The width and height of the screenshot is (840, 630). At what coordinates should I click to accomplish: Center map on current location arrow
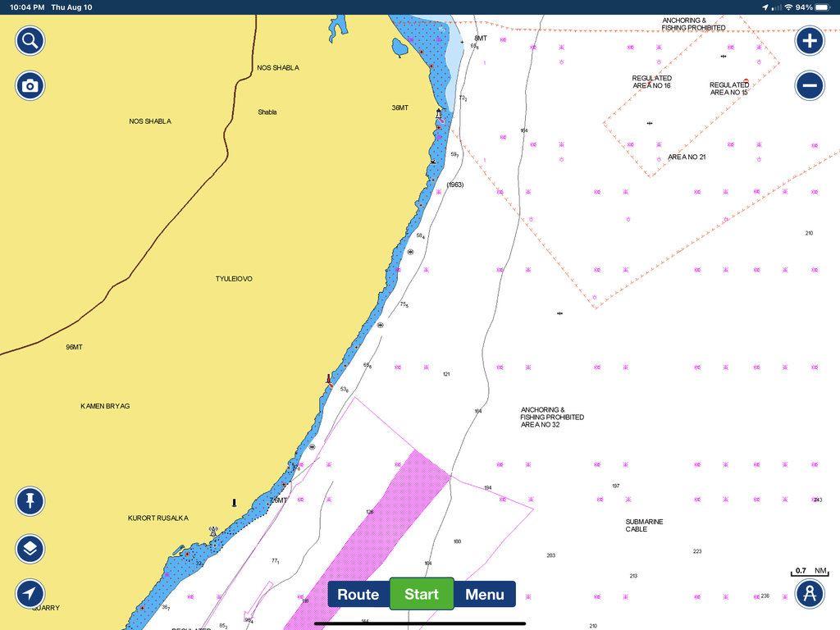(x=30, y=594)
